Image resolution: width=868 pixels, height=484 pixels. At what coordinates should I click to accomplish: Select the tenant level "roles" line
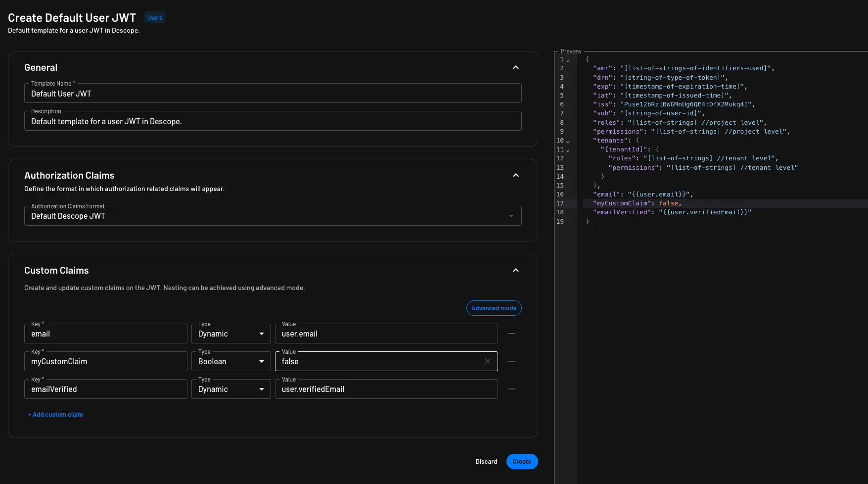click(693, 158)
